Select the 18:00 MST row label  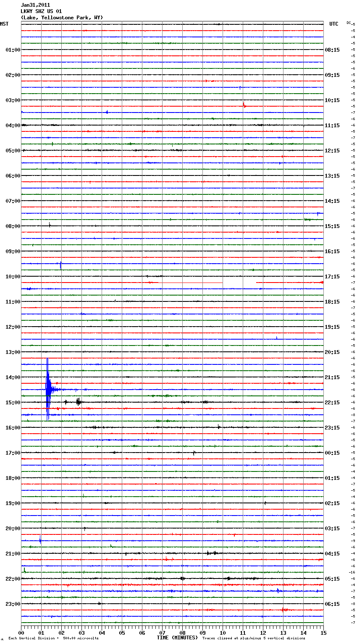point(13,478)
